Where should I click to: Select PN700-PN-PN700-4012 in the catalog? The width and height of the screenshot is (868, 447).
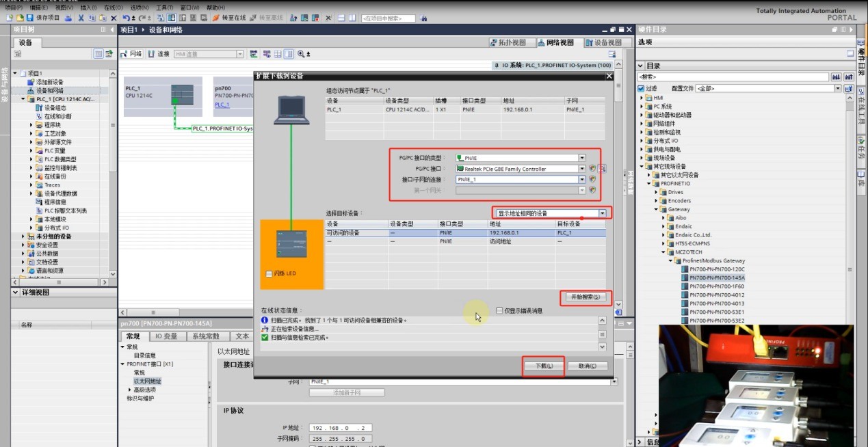click(x=717, y=295)
